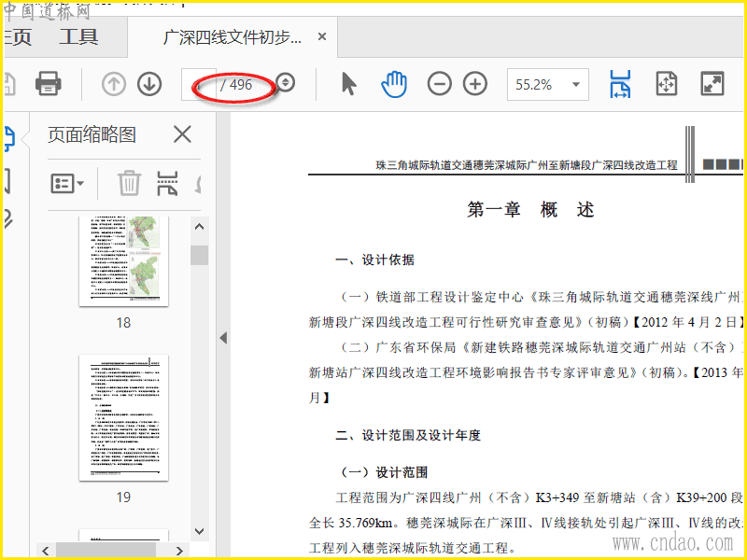Click the down arrow of the thumbnail scrollbar
The image size is (747, 560).
(200, 531)
